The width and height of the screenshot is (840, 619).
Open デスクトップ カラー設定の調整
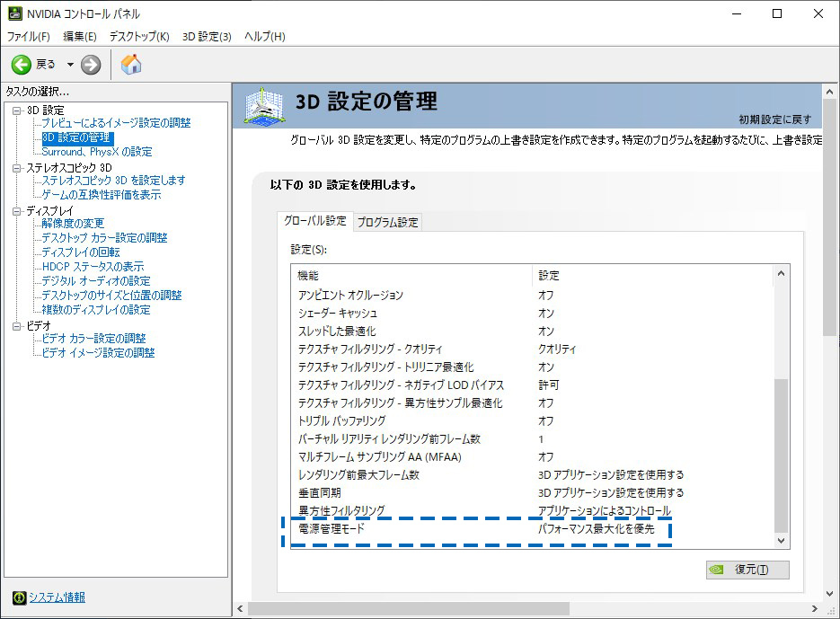[x=104, y=237]
